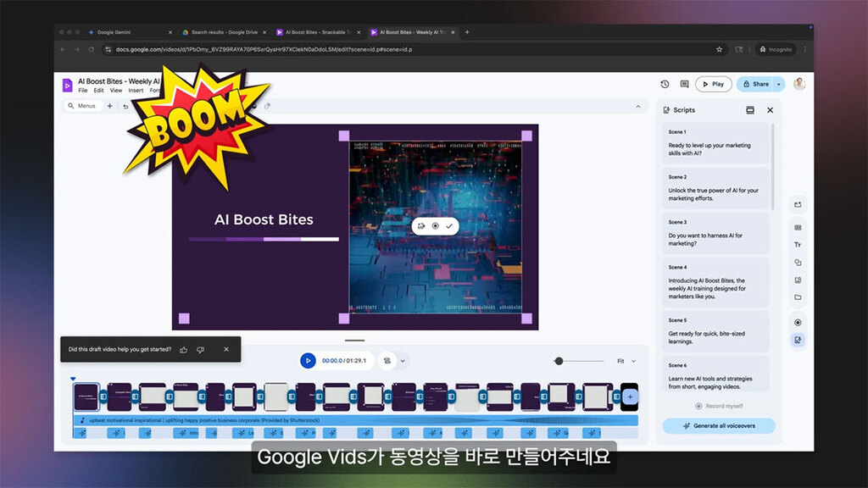The image size is (868, 488).
Task: Click the AI Boost Bites title text
Action: (264, 219)
